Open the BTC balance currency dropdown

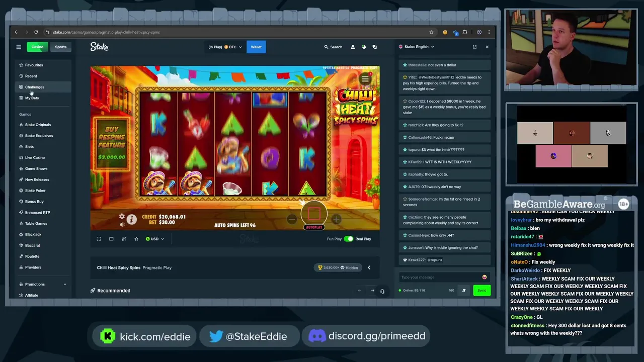[x=225, y=47]
